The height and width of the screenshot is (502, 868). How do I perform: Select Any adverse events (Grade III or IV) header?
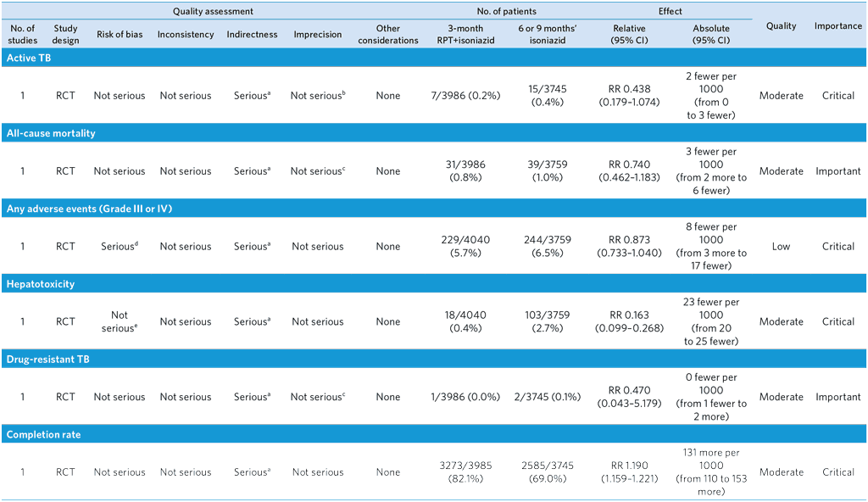click(x=89, y=209)
